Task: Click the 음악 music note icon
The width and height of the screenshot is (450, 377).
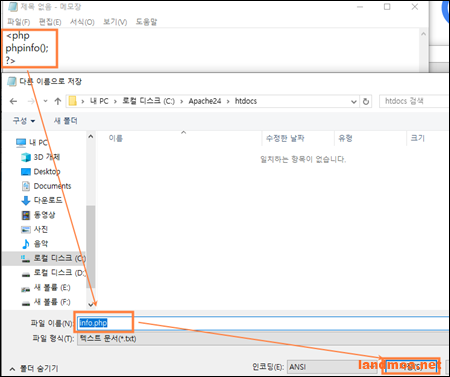Action: point(26,244)
